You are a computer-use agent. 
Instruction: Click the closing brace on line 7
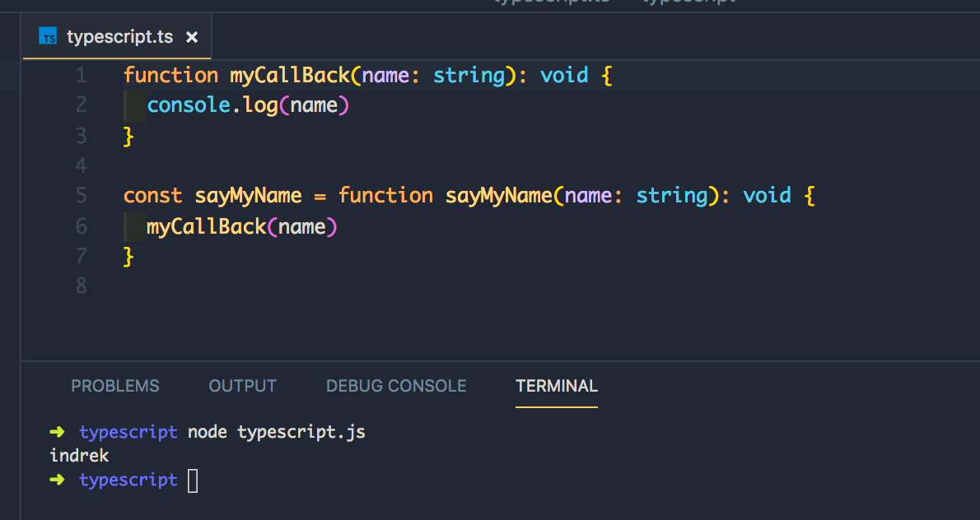pos(128,256)
